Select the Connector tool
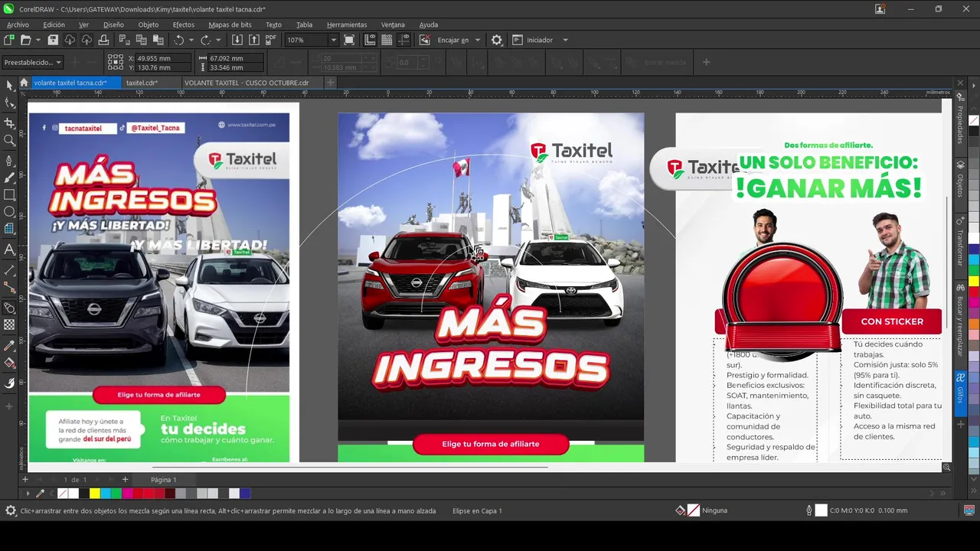980x551 pixels. [x=9, y=288]
